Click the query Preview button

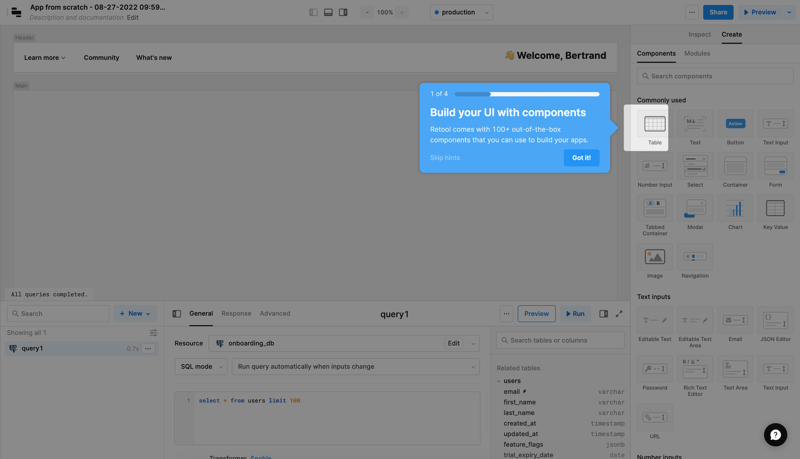[537, 314]
